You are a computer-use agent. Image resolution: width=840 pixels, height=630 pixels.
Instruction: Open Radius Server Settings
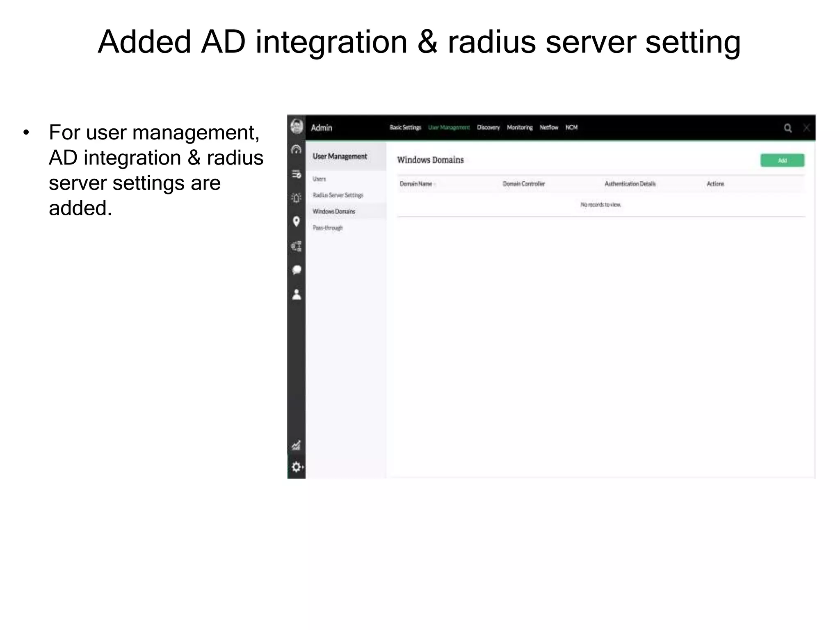coord(338,195)
